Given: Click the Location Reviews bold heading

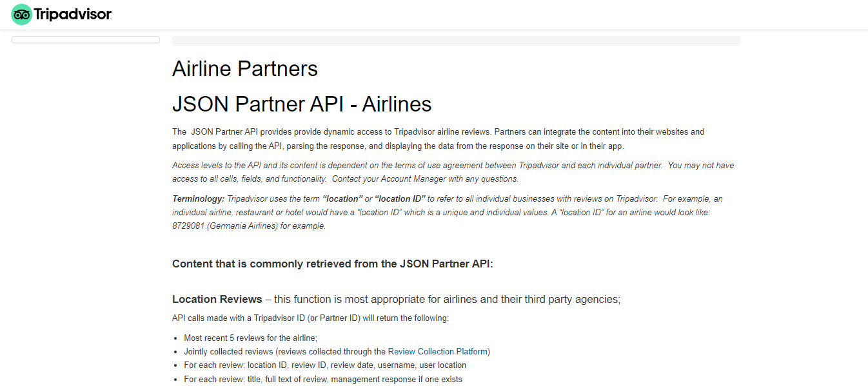Looking at the screenshot, I should pos(217,299).
